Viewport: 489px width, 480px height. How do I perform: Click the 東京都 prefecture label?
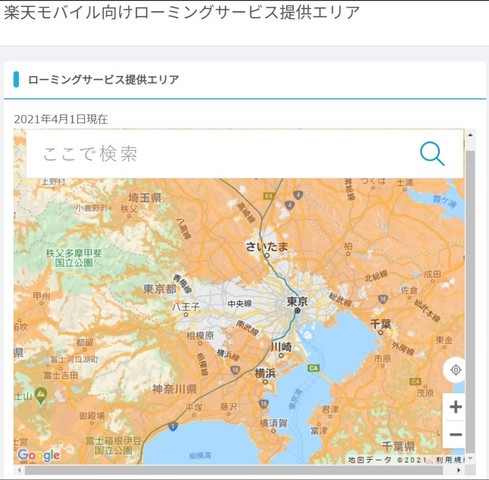click(x=160, y=289)
